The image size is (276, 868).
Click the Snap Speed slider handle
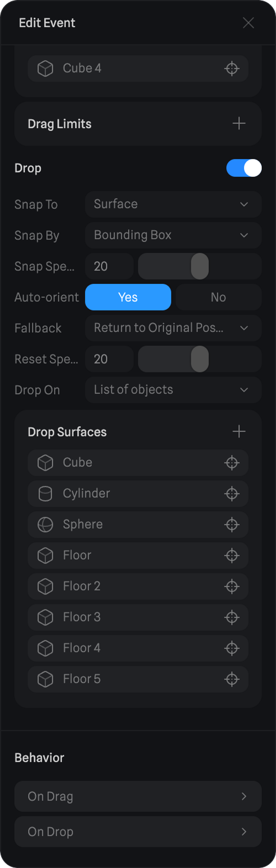pos(200,266)
